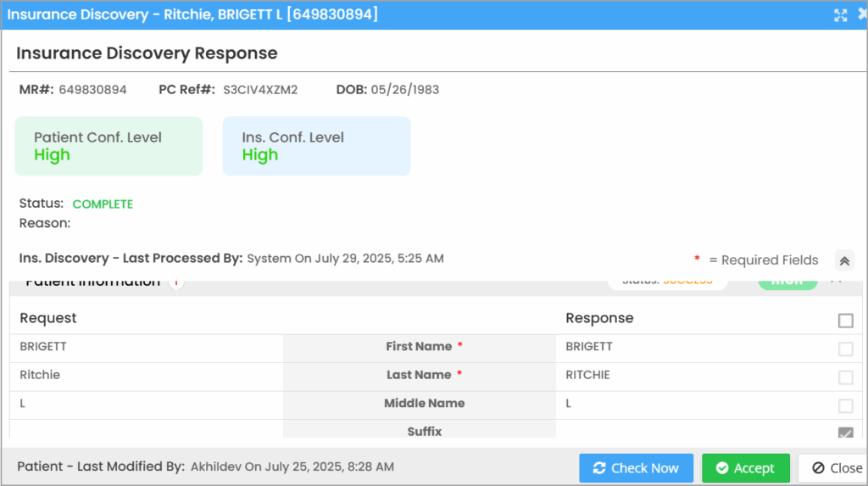
Task: Close the Insurance Discovery dialog via X
Action: (x=862, y=15)
